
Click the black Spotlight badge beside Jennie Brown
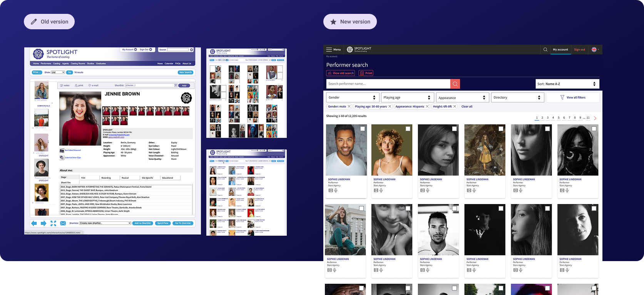[x=186, y=98]
